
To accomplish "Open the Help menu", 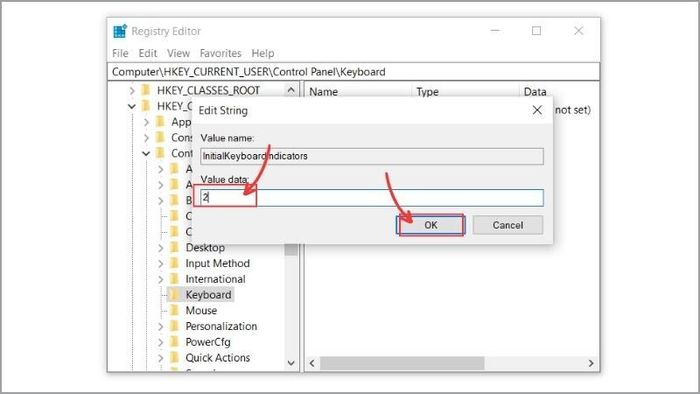I will (x=263, y=53).
